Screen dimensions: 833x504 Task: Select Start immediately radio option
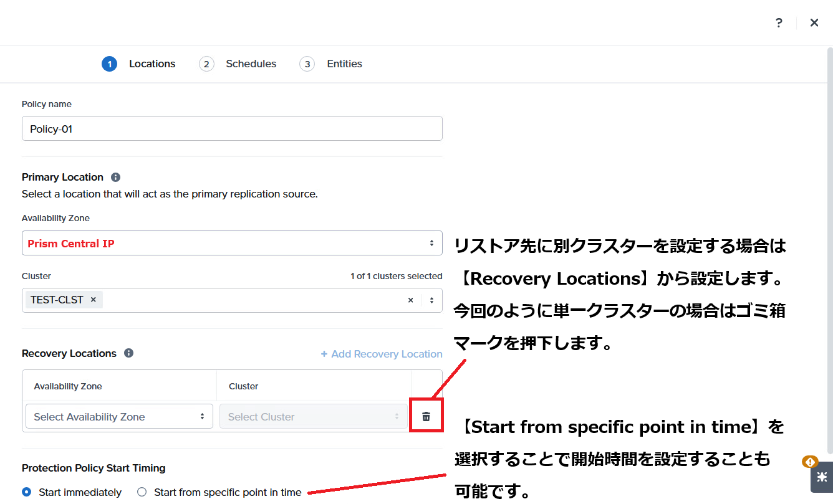(26, 492)
